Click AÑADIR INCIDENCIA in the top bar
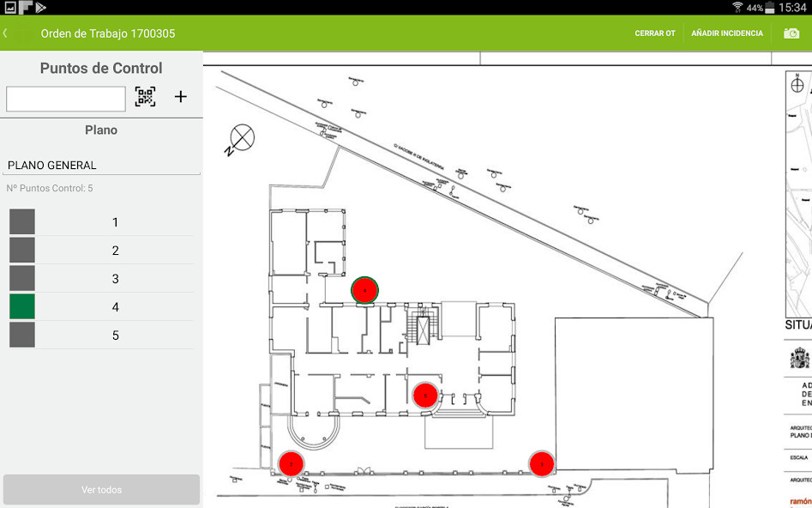 tap(726, 33)
